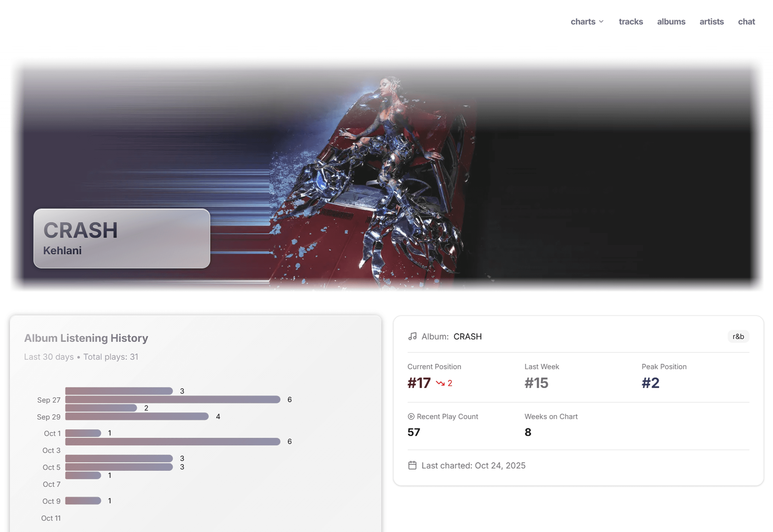Open the chat page

tap(746, 21)
